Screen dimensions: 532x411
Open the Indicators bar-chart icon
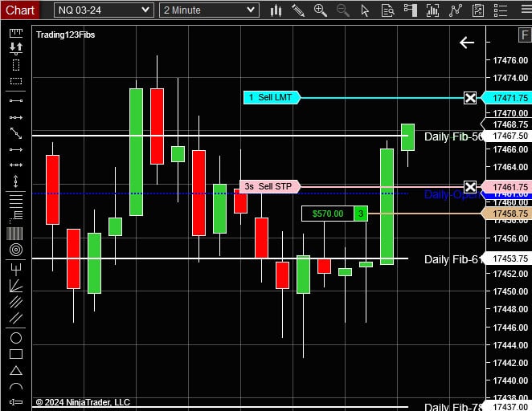(x=432, y=10)
